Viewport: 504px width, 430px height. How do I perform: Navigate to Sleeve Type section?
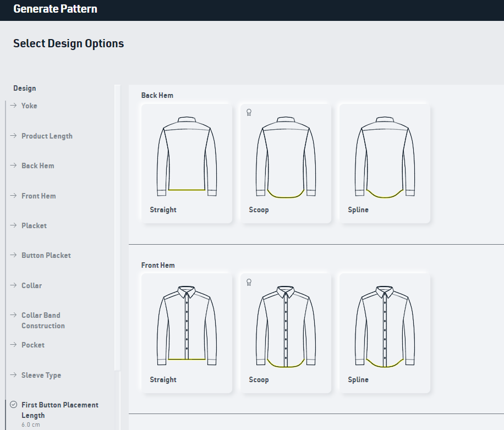coord(41,375)
